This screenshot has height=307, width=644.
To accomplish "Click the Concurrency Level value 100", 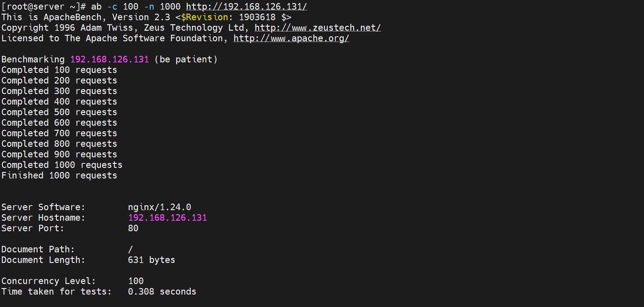I will (x=136, y=281).
